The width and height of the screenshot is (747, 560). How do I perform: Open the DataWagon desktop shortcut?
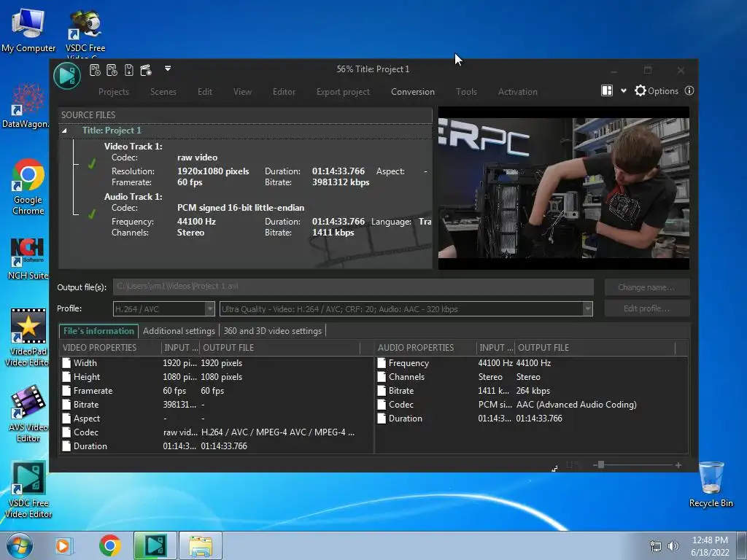[x=26, y=106]
